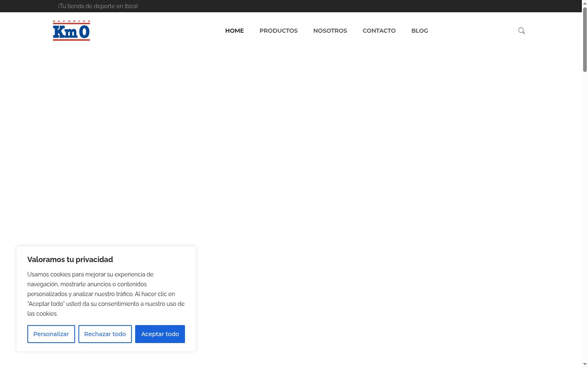Navigate to CONTACTO

pos(379,31)
